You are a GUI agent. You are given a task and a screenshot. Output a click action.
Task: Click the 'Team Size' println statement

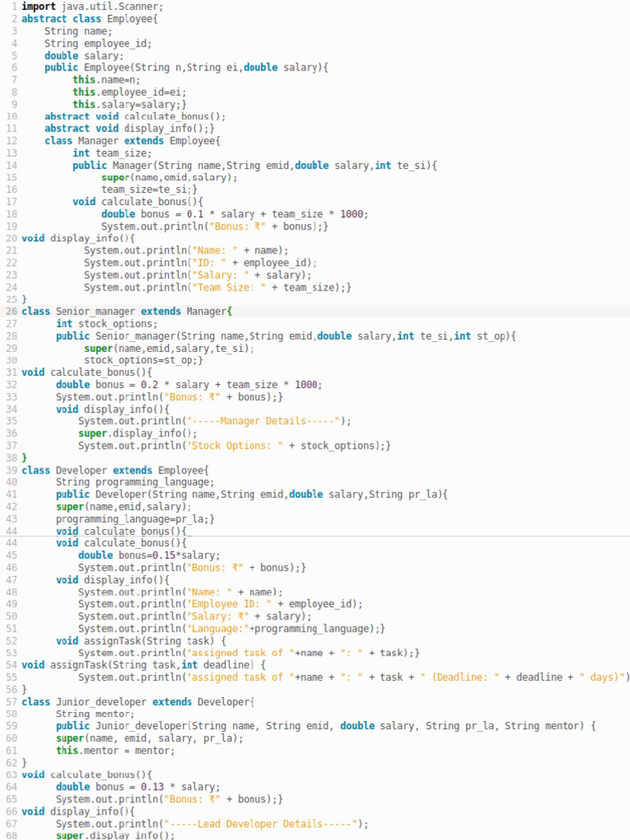[x=217, y=288]
